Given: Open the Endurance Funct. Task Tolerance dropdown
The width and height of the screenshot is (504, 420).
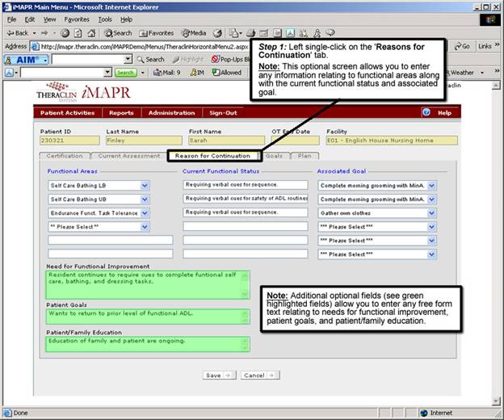Looking at the screenshot, I should tap(145, 212).
